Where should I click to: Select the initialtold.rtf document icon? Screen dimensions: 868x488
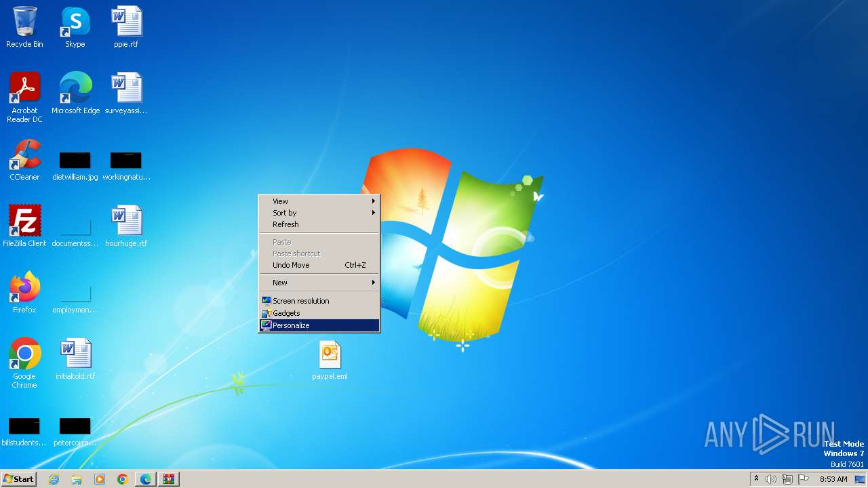[75, 359]
